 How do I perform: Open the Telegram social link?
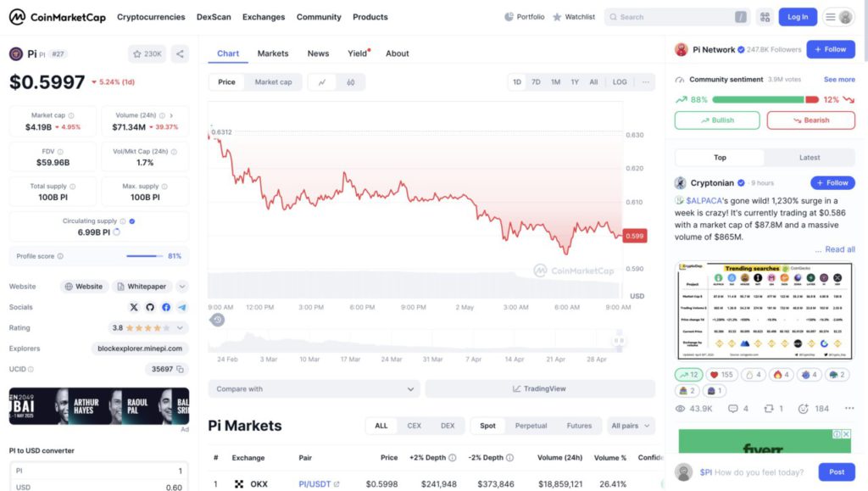(182, 307)
